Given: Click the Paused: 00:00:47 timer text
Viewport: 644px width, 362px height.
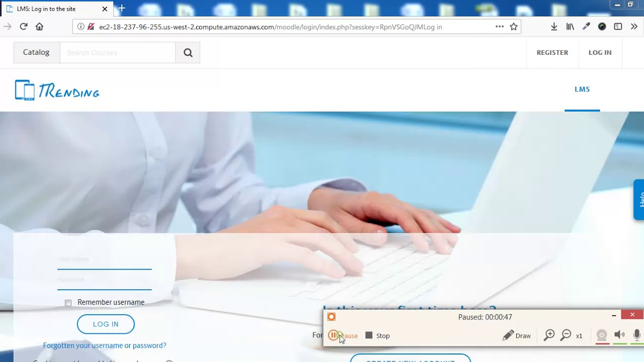Looking at the screenshot, I should coord(485,317).
